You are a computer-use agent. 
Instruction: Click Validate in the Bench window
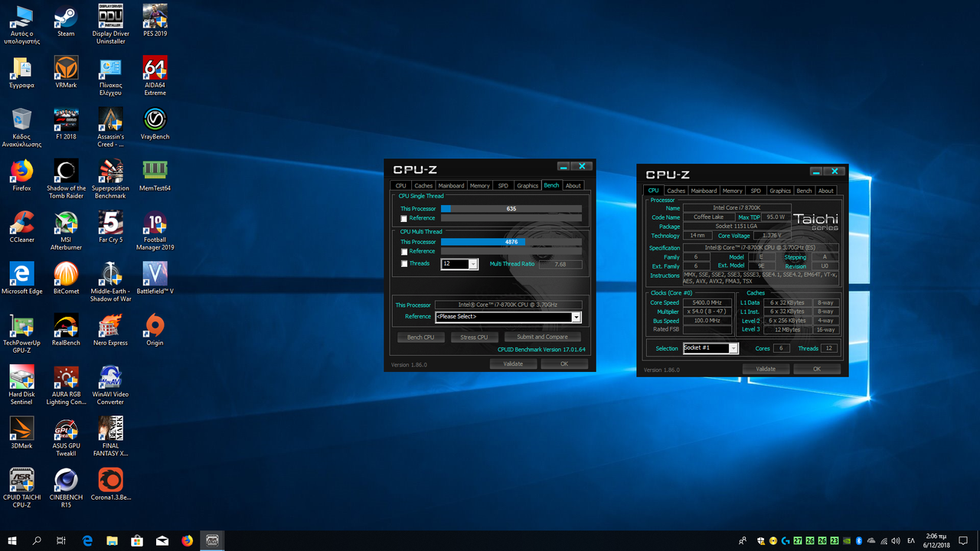(x=513, y=364)
